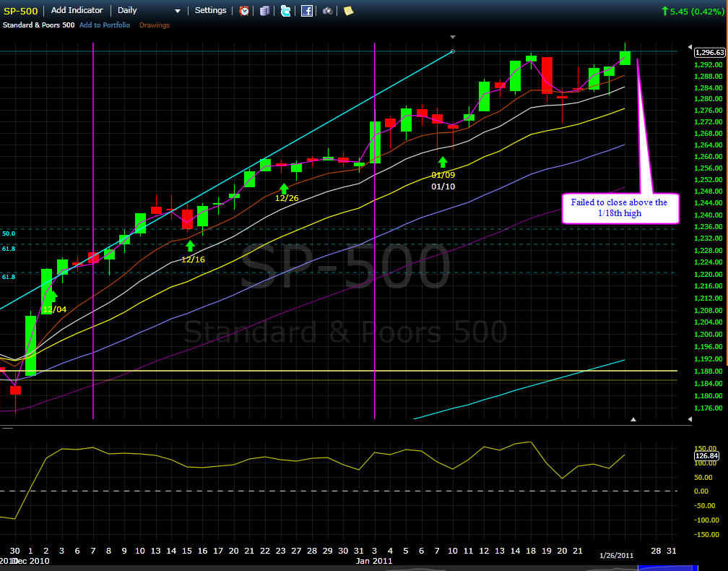Click the 126.84 indicator value label
This screenshot has height=571, width=728.
point(706,456)
